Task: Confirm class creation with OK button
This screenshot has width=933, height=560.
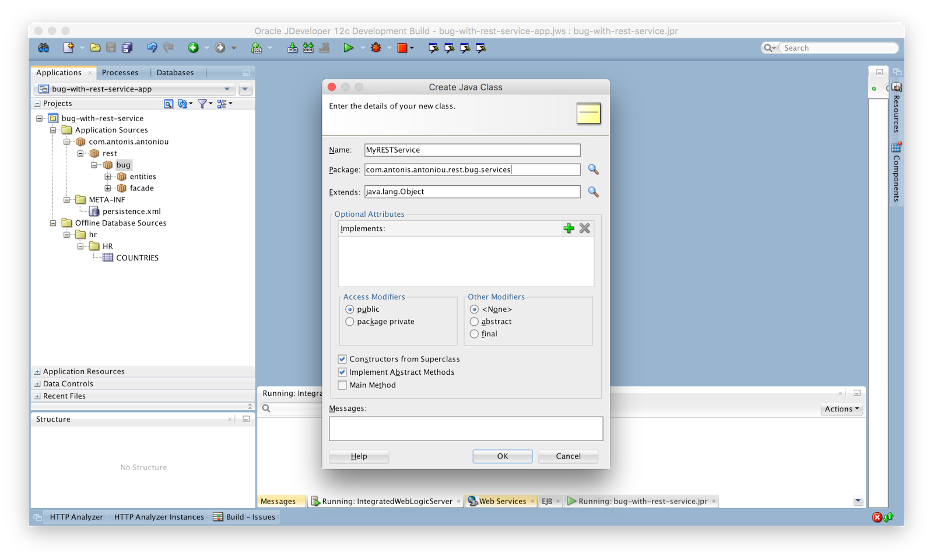Action: pos(503,456)
